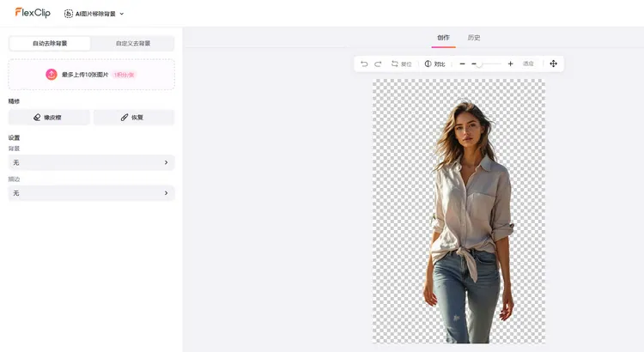Expand the 描边 stroke setting options
644x352 pixels.
[91, 193]
